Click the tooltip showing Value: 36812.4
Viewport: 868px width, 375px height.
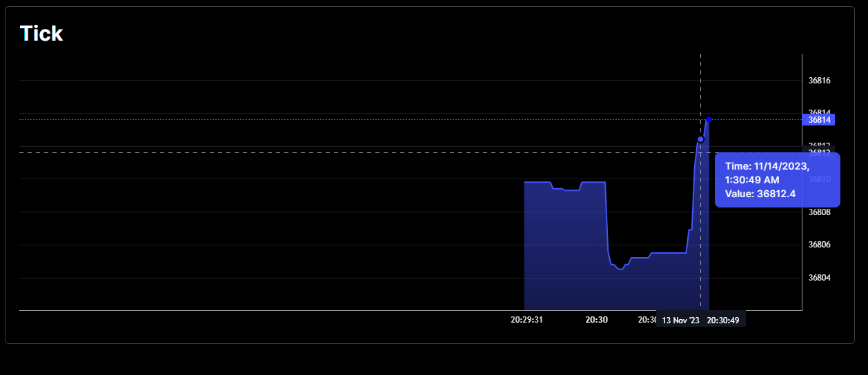pyautogui.click(x=778, y=180)
